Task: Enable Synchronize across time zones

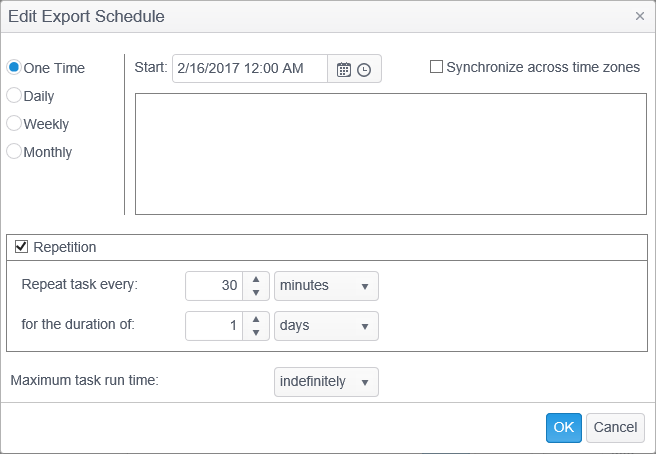Action: [x=436, y=67]
